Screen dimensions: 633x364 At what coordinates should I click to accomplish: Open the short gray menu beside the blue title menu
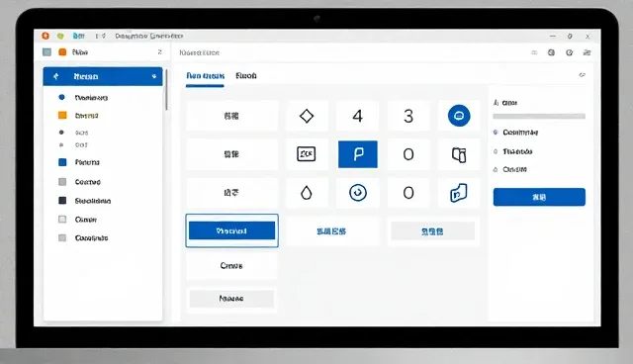point(101,36)
